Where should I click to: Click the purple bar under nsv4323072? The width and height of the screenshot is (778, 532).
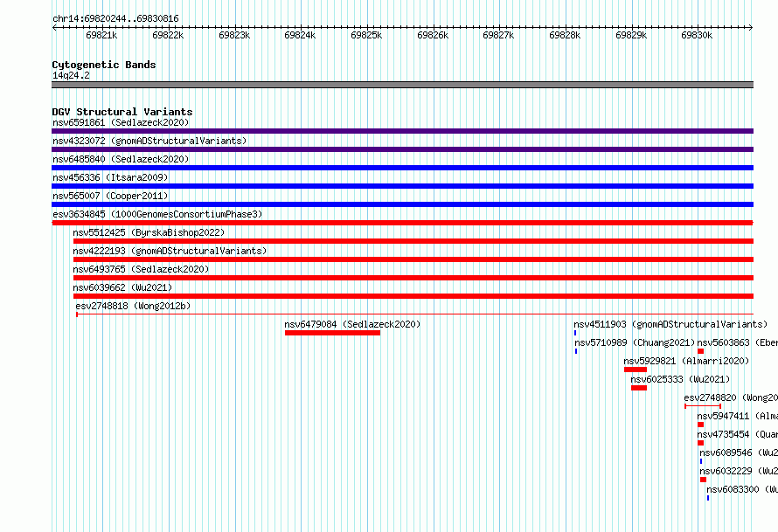(402, 149)
